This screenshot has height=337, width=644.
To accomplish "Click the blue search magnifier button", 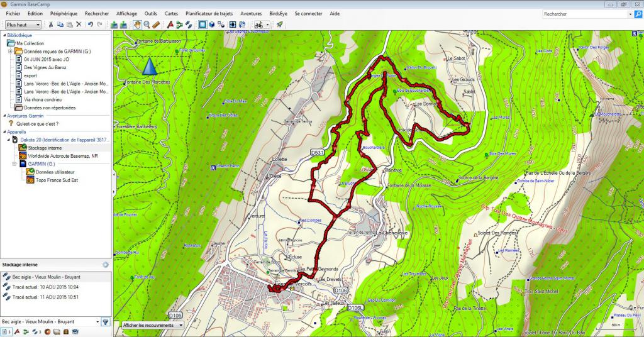I will coord(638,14).
